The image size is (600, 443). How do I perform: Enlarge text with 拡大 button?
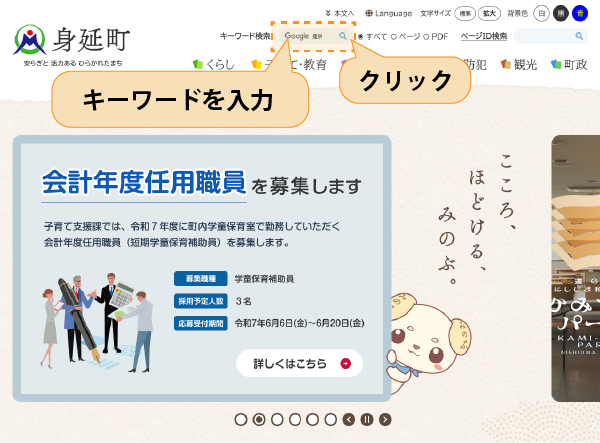point(489,14)
